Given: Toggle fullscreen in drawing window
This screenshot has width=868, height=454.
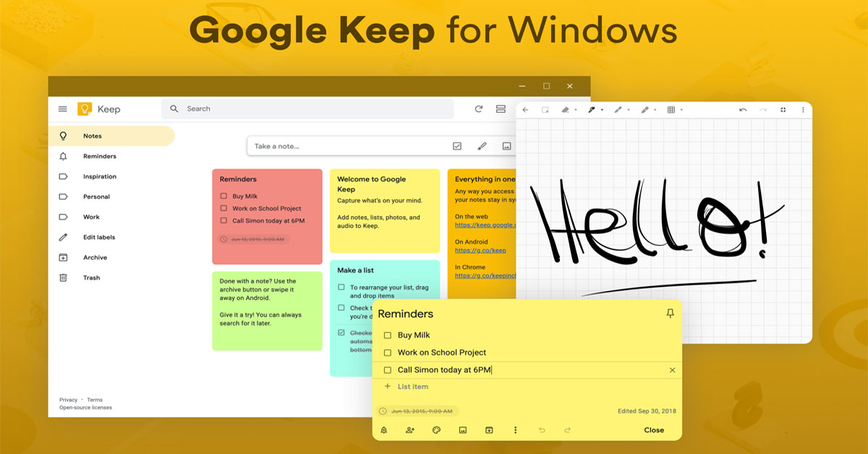Looking at the screenshot, I should (x=783, y=110).
